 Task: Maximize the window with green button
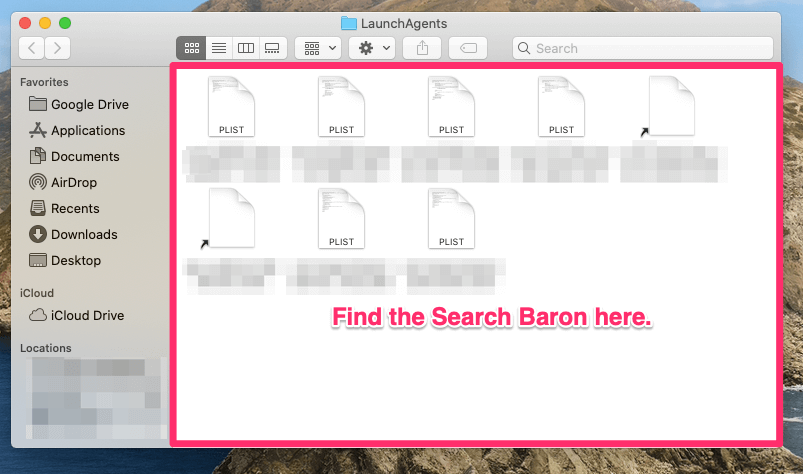coord(65,23)
